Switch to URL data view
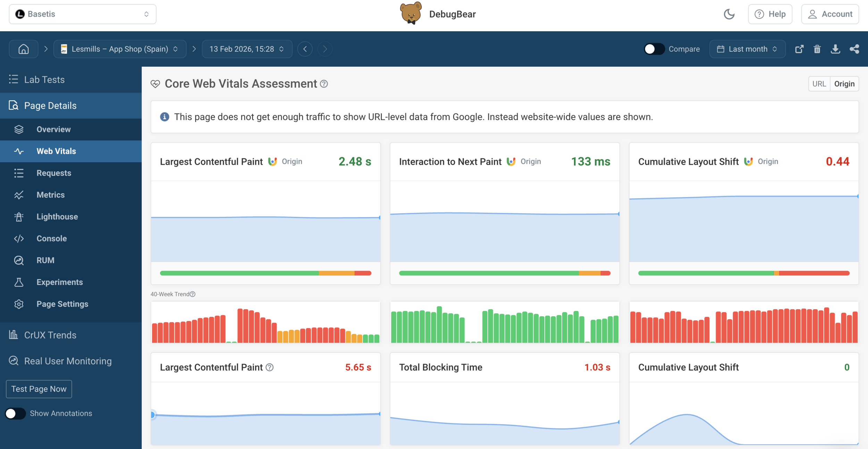 (x=819, y=84)
